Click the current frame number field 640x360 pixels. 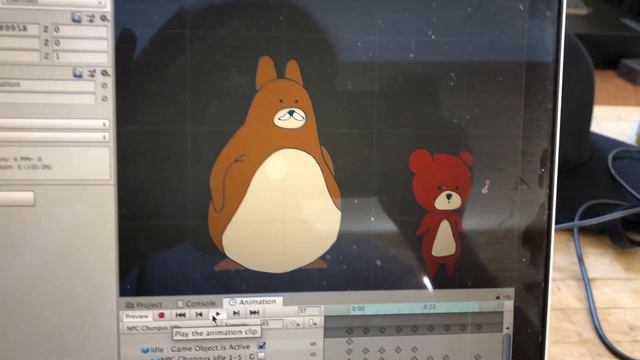[309, 311]
